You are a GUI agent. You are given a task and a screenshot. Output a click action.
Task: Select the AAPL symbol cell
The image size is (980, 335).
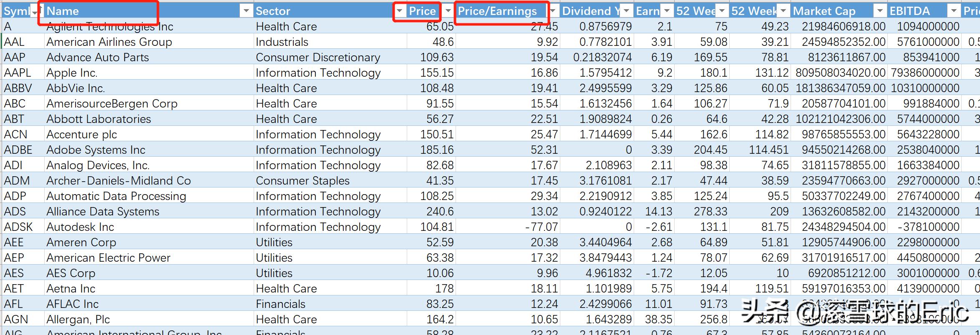coord(18,73)
